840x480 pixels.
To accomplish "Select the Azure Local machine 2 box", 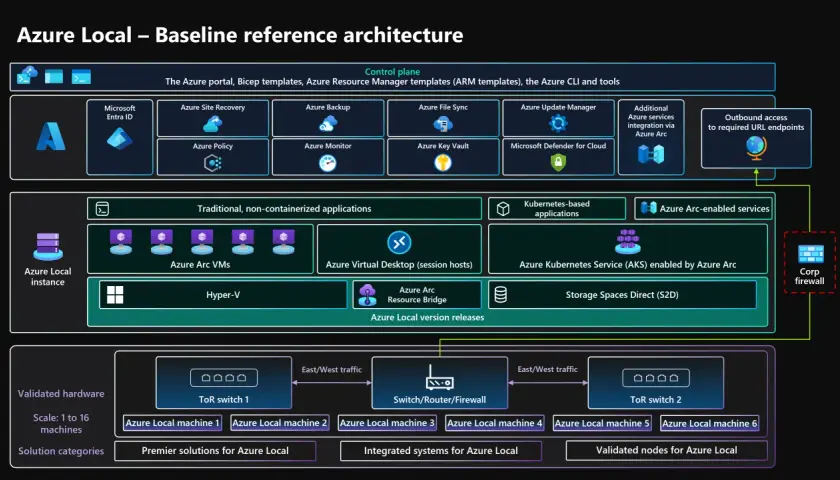I will (x=280, y=423).
